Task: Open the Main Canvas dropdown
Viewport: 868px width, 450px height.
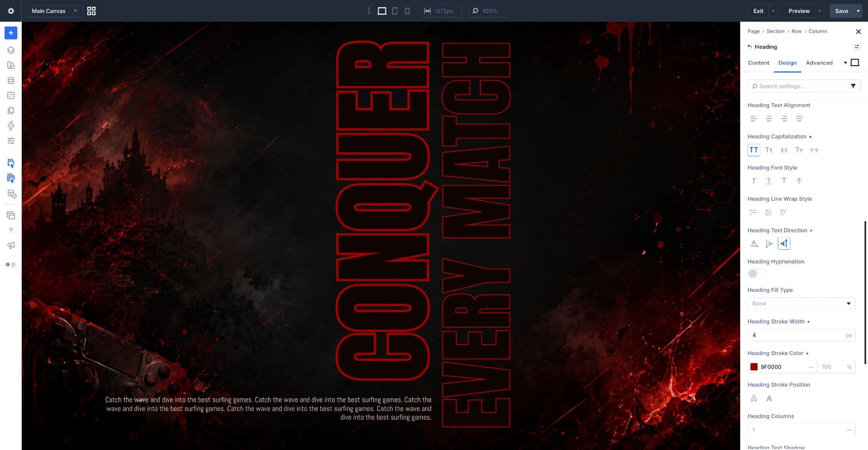Action: (x=54, y=11)
